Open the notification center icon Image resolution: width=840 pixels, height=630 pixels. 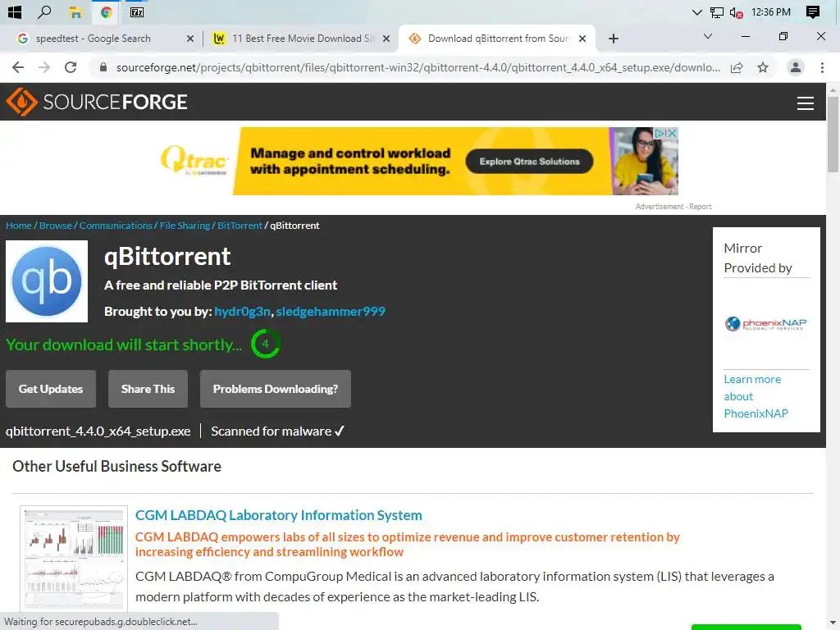pyautogui.click(x=813, y=11)
